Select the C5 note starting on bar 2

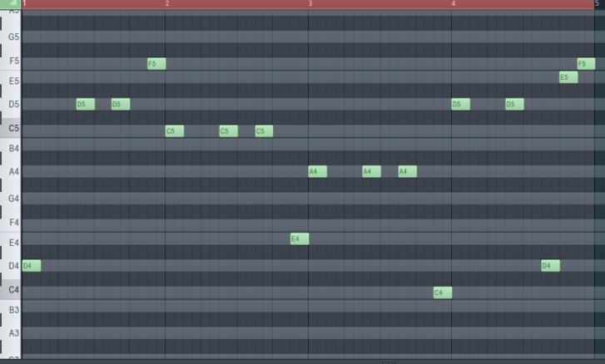coord(175,131)
